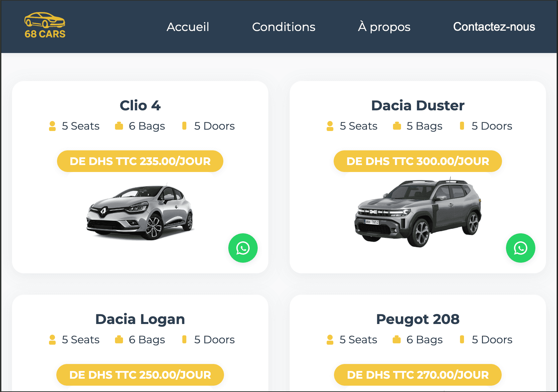Click the bags icon for Dacia Duster

(x=396, y=126)
